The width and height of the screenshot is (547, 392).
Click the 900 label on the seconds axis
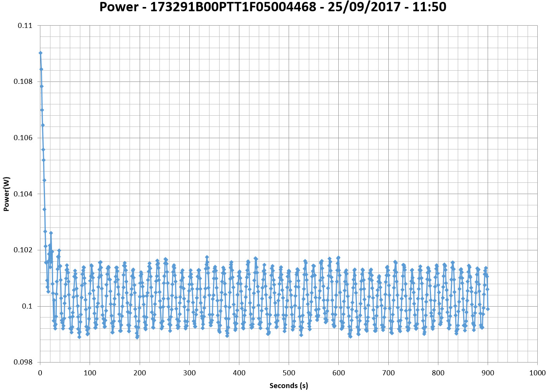[x=488, y=373]
